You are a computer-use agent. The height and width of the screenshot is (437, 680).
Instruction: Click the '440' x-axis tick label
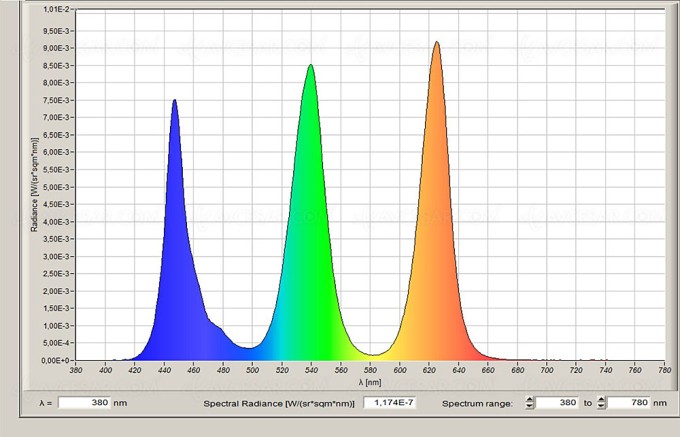tap(164, 370)
